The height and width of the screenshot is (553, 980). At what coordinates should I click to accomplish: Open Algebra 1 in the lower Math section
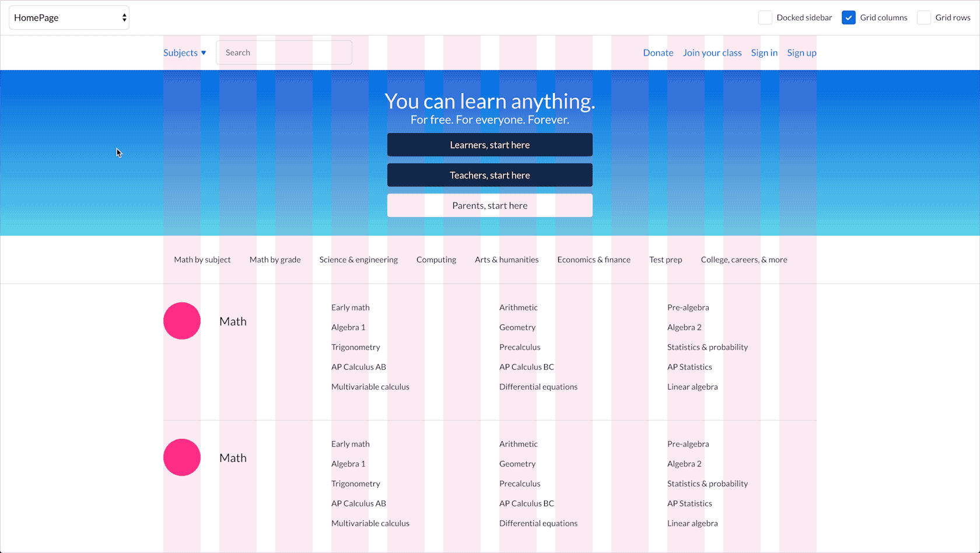(x=348, y=464)
